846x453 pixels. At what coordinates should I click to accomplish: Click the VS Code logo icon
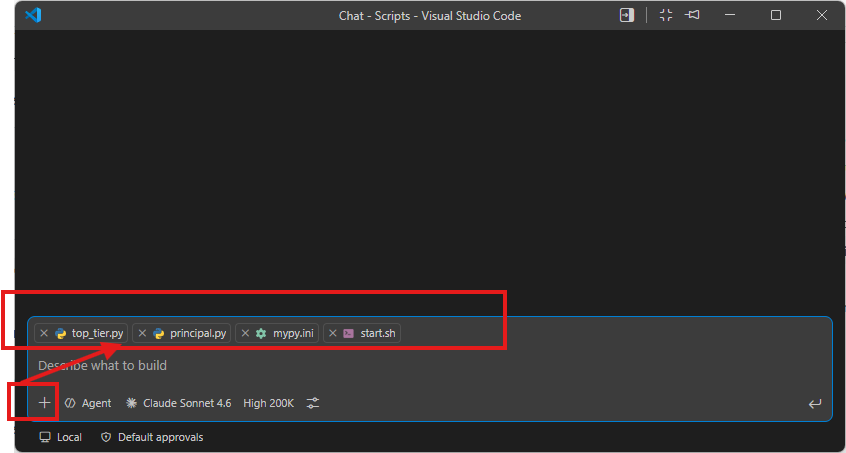click(33, 15)
